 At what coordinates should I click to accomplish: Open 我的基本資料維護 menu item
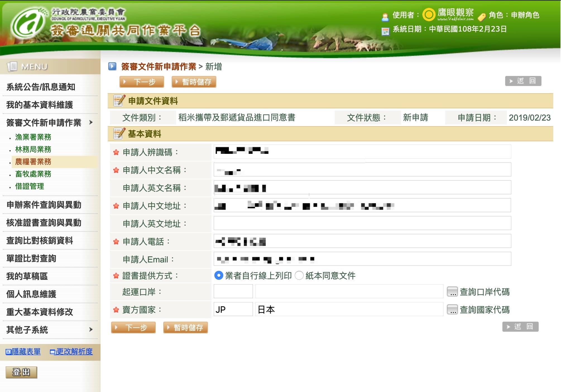(40, 105)
